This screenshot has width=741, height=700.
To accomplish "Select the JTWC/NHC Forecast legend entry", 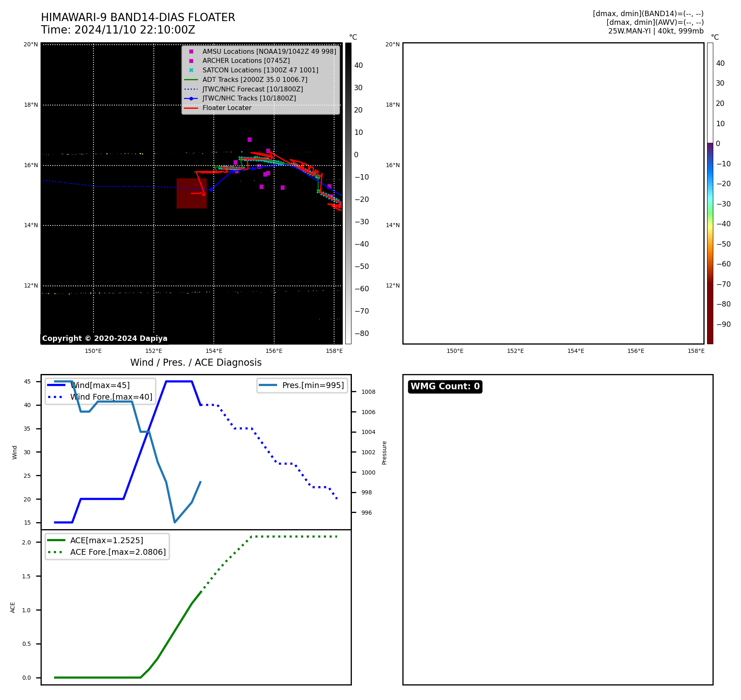I will [252, 89].
